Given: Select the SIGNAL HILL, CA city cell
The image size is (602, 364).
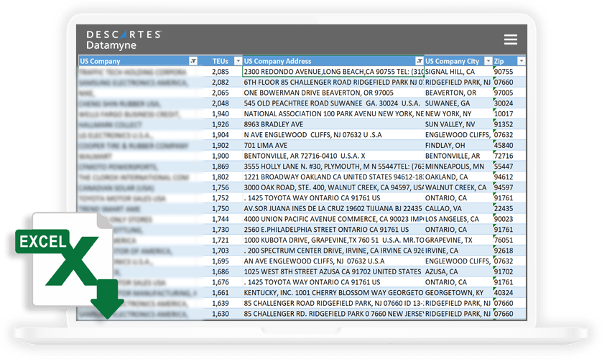Looking at the screenshot, I should tap(457, 72).
